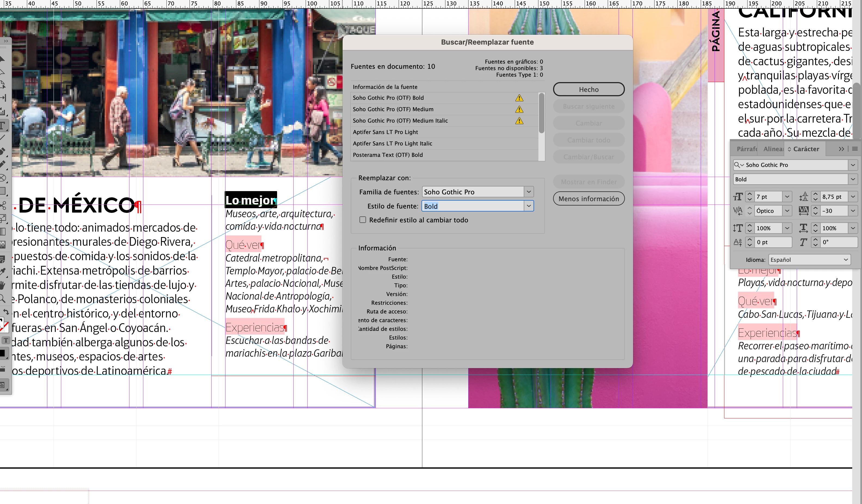The width and height of the screenshot is (862, 504).
Task: Click the black fill color swatch
Action: coord(3,353)
